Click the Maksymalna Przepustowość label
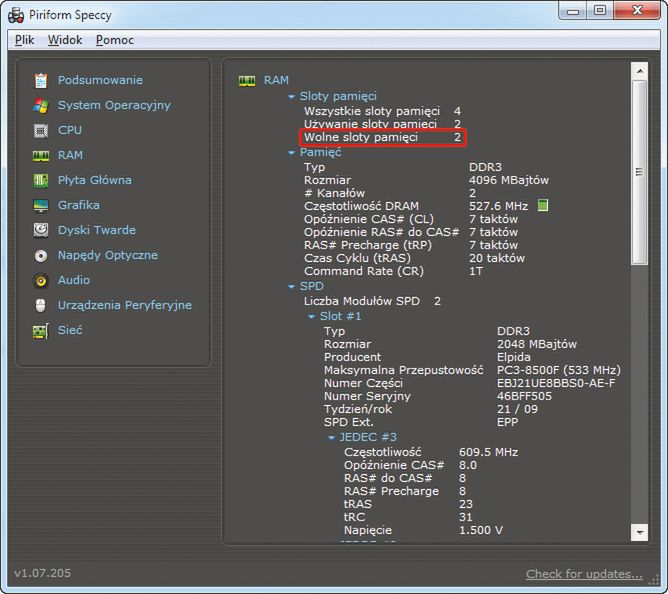Screen dimensions: 668x594 click(x=403, y=370)
